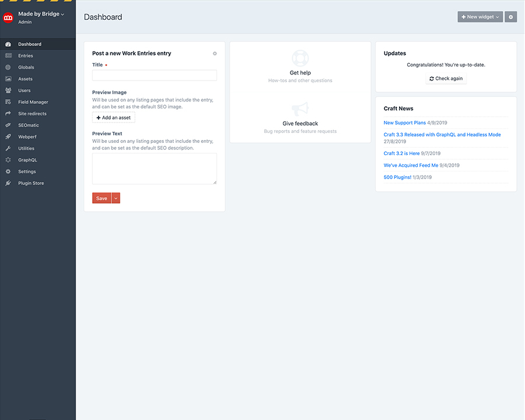Open the New Support Plans news link
This screenshot has width=525, height=420.
click(x=404, y=123)
